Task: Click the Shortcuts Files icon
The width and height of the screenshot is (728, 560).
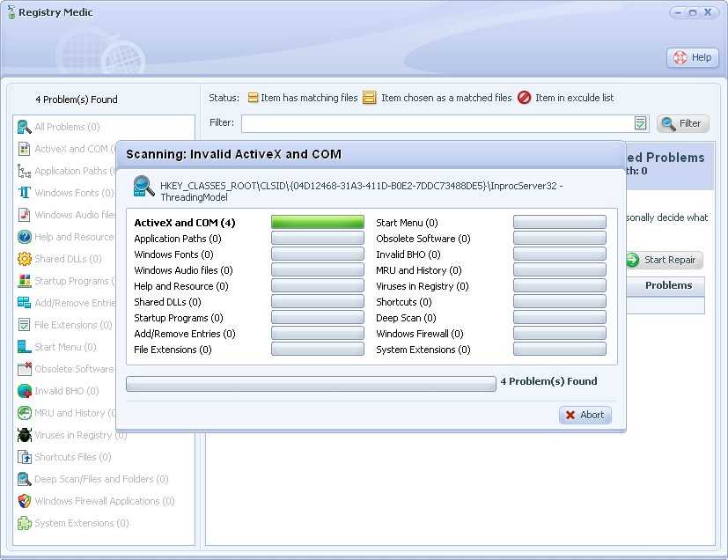Action: tap(24, 457)
